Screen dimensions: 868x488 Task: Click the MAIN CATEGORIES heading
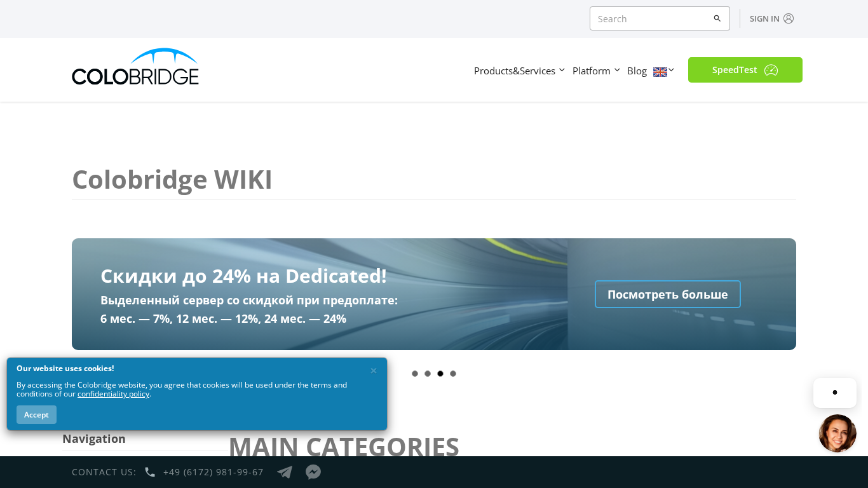tap(344, 447)
